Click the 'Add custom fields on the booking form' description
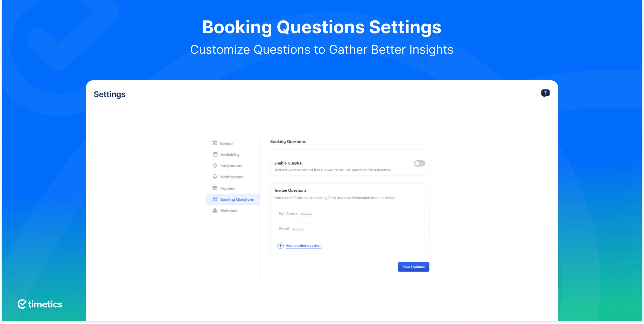The height and width of the screenshot is (324, 644). pyautogui.click(x=335, y=197)
